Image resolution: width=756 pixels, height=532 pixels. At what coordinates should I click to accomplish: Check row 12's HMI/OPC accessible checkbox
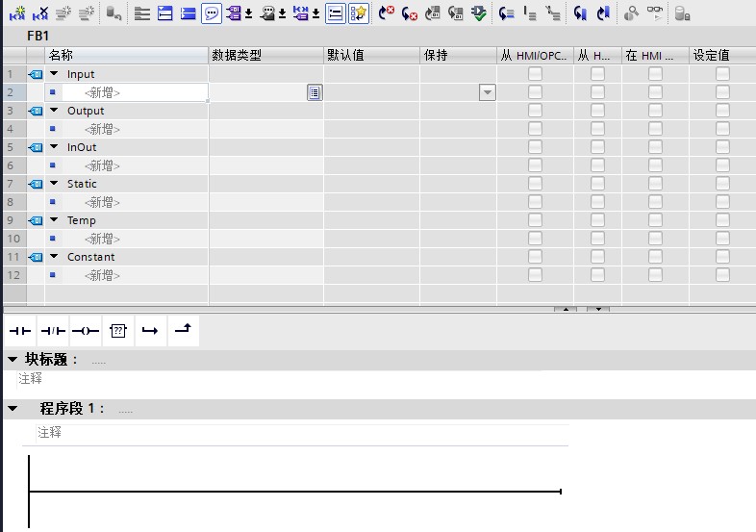click(x=535, y=275)
